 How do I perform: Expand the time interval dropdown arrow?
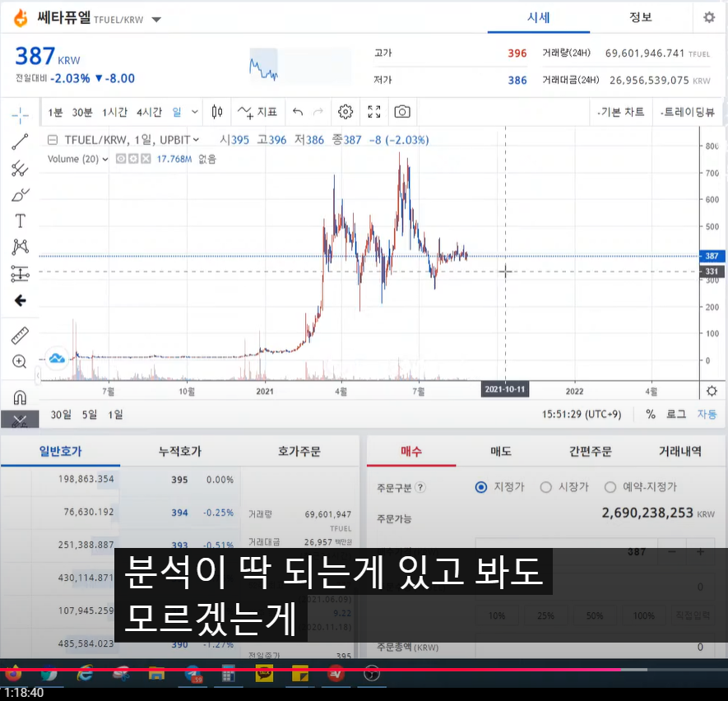pyautogui.click(x=194, y=112)
